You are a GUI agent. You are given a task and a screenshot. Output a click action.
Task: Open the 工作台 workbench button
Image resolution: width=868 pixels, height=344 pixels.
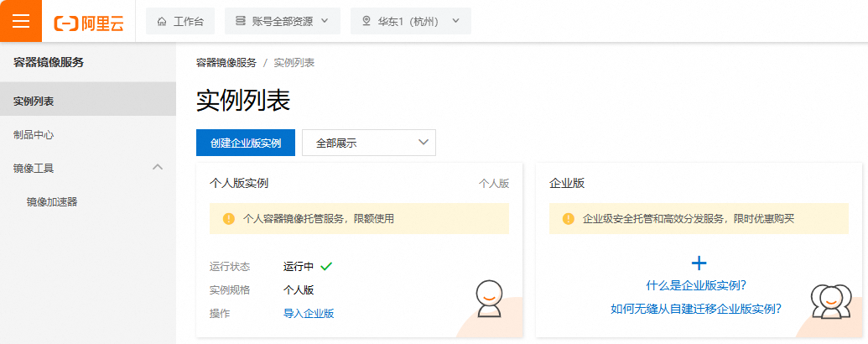180,21
